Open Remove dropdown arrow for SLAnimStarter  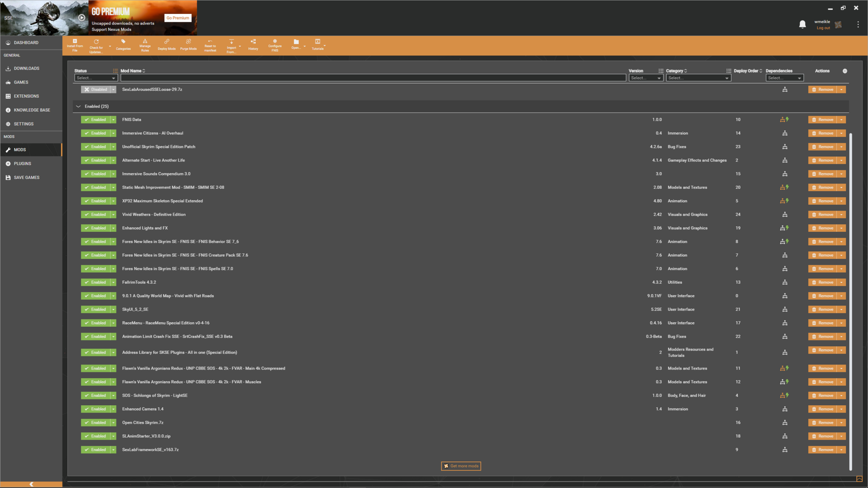(841, 436)
